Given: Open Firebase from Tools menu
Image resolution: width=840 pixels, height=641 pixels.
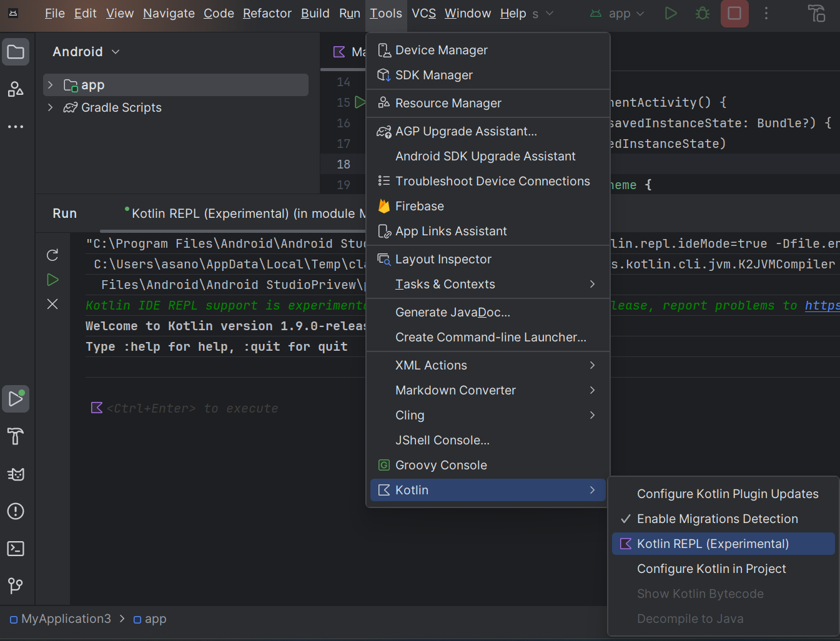Looking at the screenshot, I should (488, 206).
